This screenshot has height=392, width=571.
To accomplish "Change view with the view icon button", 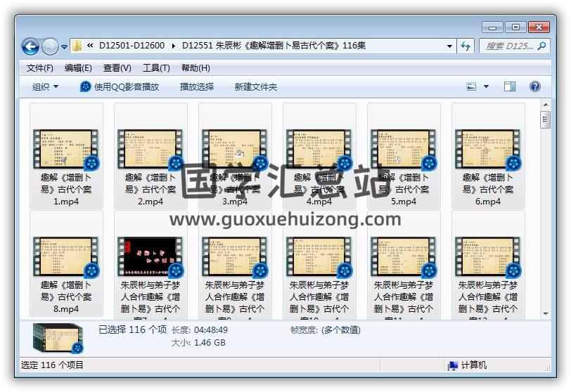I will [471, 86].
